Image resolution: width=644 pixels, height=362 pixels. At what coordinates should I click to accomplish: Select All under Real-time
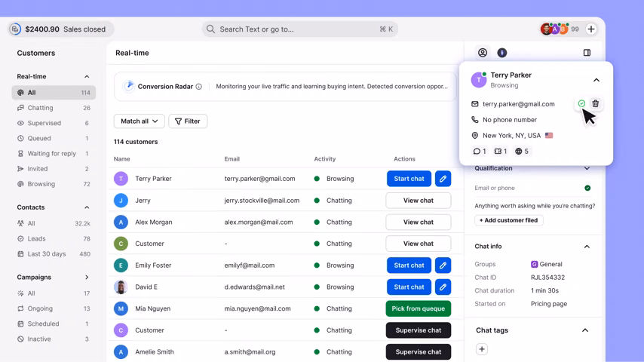54,93
